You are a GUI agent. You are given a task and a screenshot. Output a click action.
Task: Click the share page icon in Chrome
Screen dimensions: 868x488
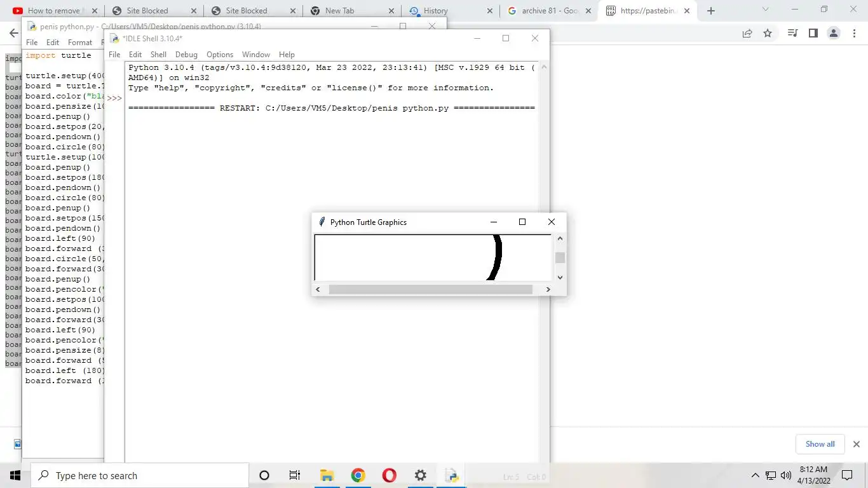tap(747, 34)
